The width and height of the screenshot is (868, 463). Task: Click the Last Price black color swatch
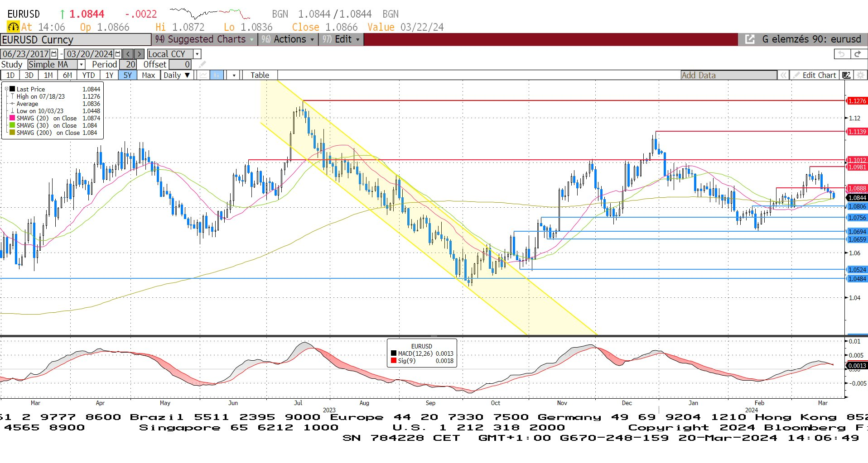coord(13,89)
